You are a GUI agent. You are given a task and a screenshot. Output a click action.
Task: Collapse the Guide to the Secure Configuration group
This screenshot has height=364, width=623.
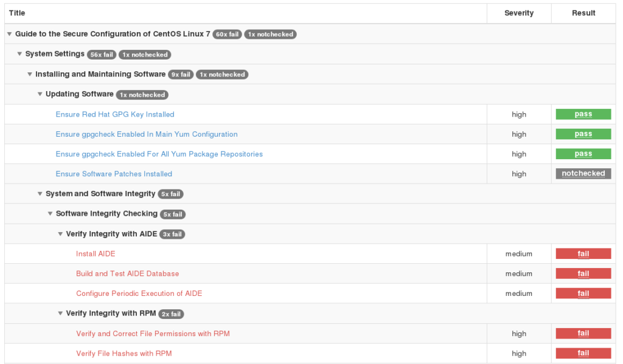(x=9, y=34)
